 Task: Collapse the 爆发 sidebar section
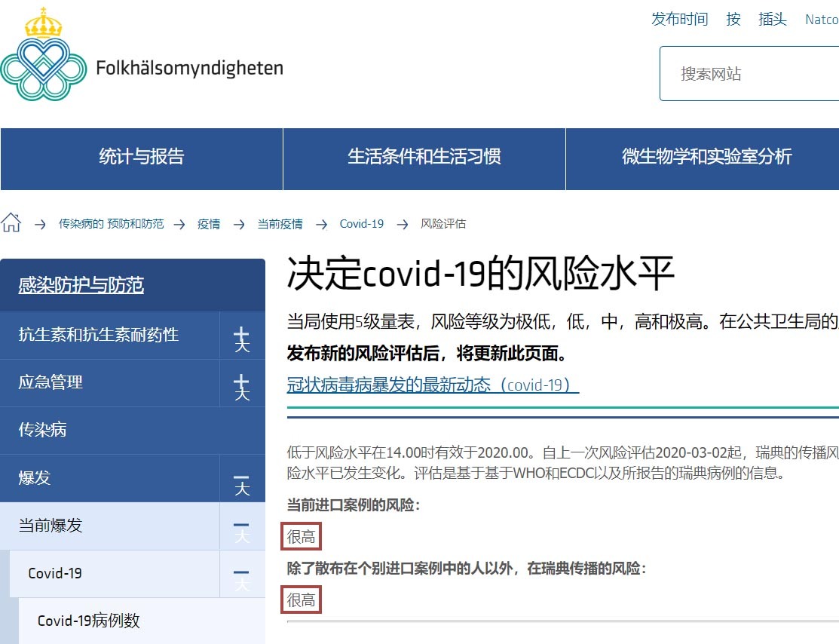pos(243,478)
